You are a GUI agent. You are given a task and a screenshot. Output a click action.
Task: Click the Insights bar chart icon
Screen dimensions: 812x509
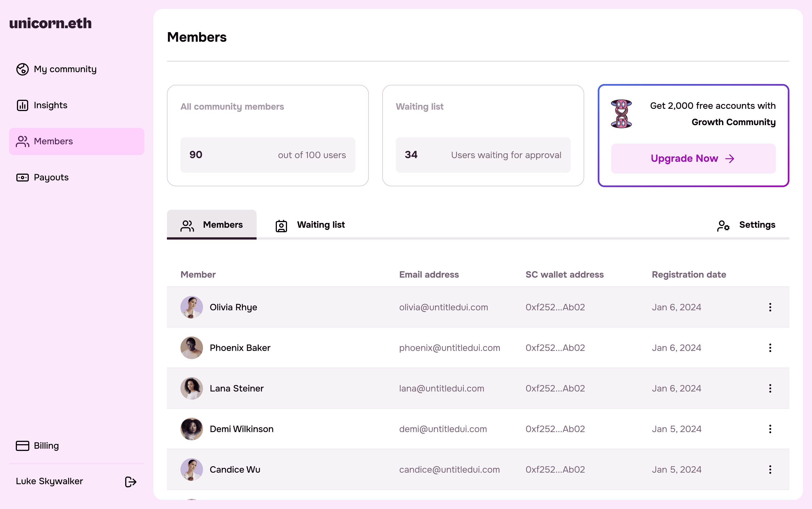click(23, 105)
